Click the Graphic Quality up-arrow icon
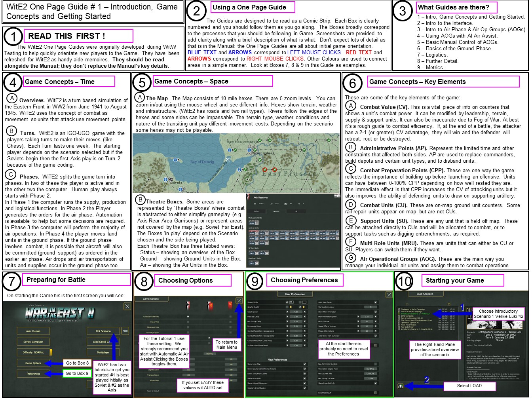The height and width of the screenshot is (399, 532). coord(304,307)
